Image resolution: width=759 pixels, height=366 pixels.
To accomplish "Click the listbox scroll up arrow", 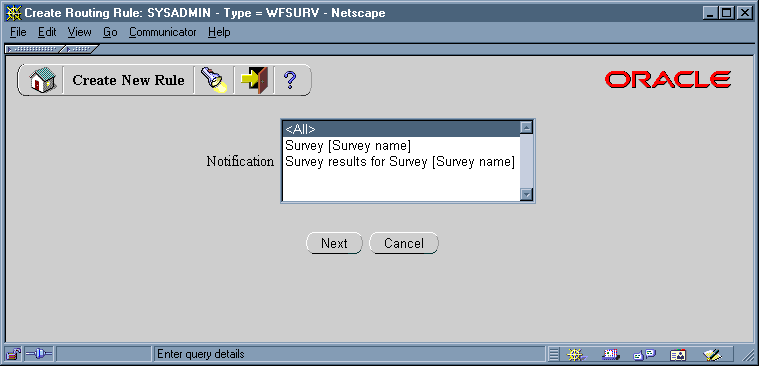I will [x=526, y=127].
